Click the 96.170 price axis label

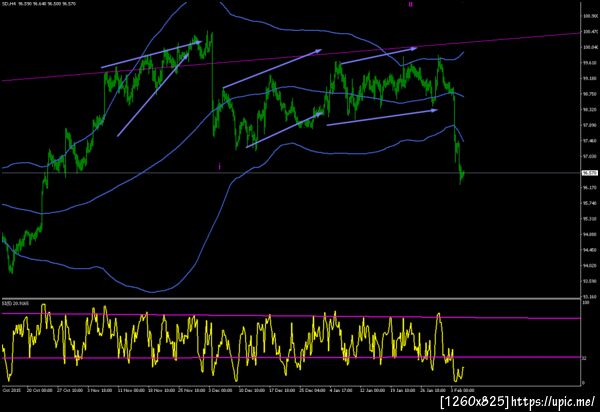pyautogui.click(x=590, y=187)
